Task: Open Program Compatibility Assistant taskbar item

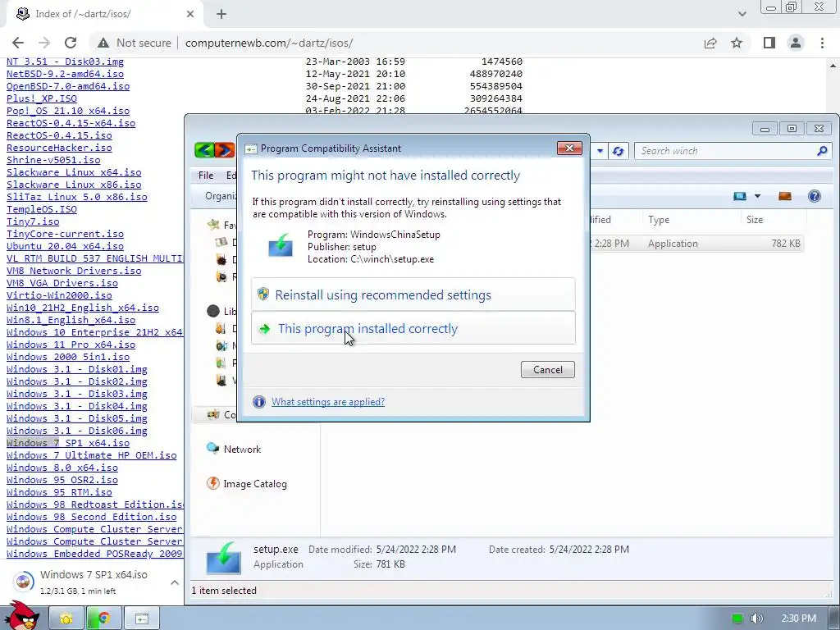Action: [x=141, y=619]
